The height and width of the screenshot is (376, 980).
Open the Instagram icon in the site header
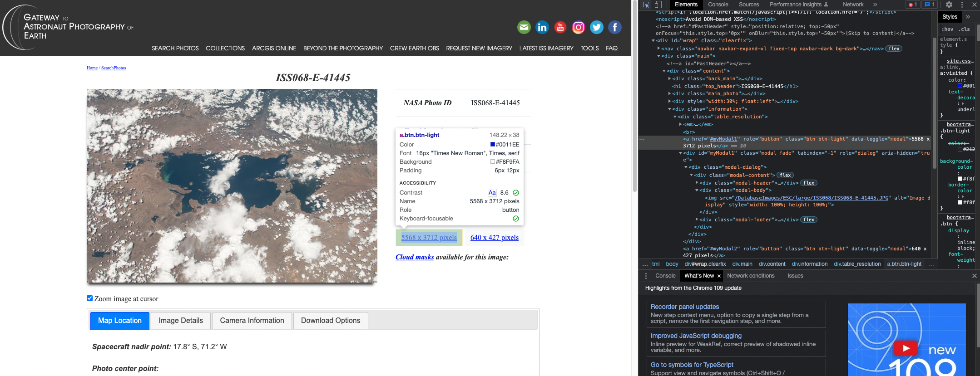(579, 27)
